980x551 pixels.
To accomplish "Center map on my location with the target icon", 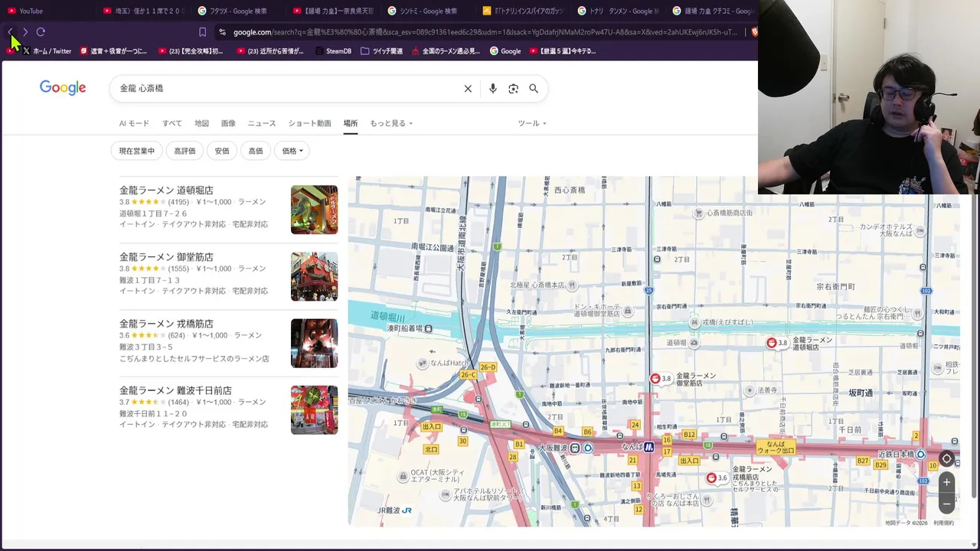I will click(947, 459).
